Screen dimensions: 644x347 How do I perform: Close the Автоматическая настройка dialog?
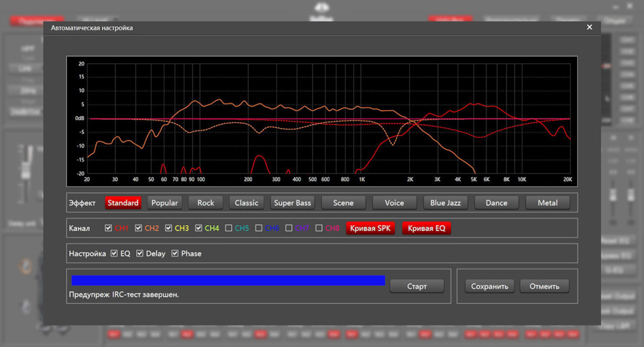(x=590, y=27)
